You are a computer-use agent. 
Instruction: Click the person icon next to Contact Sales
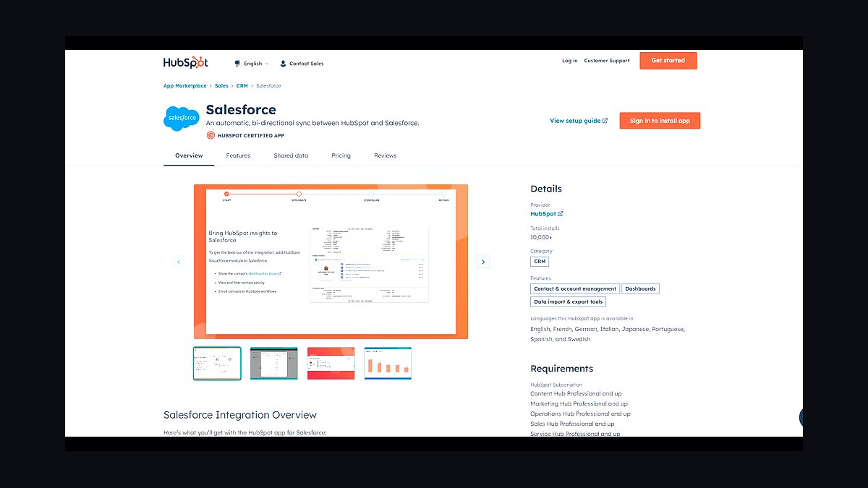click(283, 64)
